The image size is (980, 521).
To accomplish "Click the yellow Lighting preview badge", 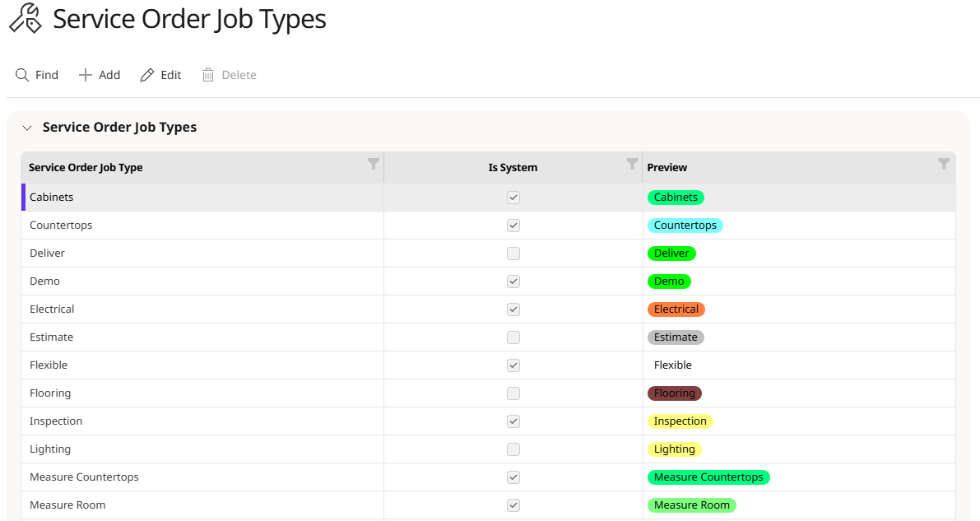I will (x=675, y=449).
